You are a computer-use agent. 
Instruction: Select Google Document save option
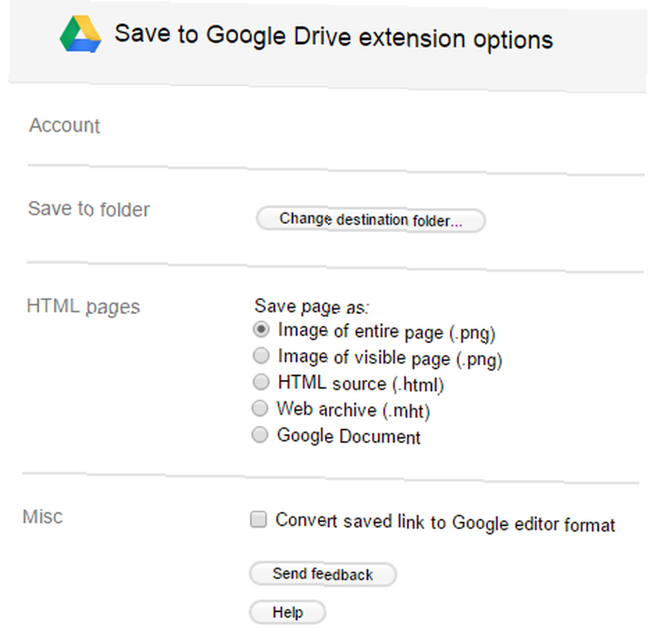(x=260, y=435)
